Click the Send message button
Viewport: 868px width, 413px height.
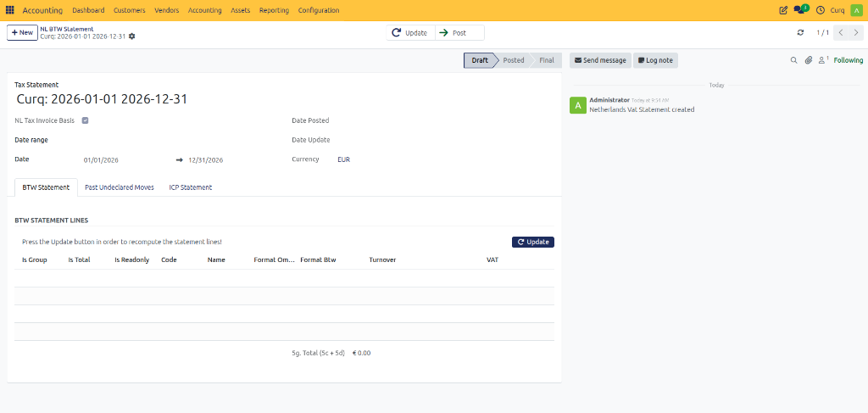pos(600,60)
